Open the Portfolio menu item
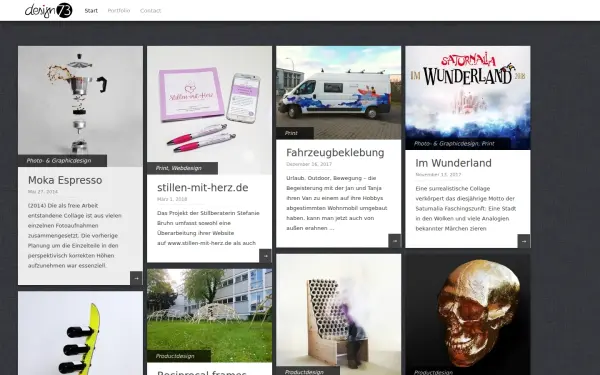The width and height of the screenshot is (600, 375). tap(119, 11)
